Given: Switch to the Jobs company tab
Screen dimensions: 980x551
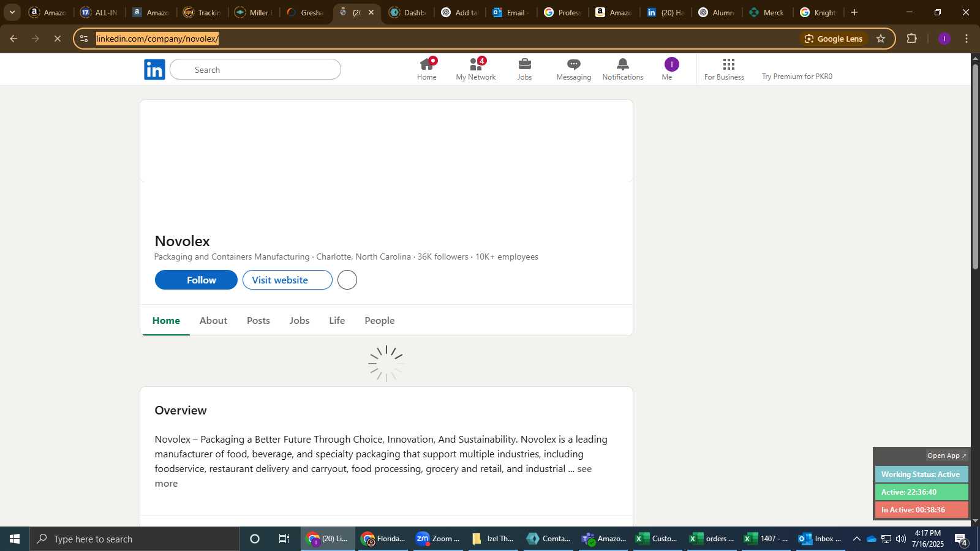Looking at the screenshot, I should [x=300, y=320].
